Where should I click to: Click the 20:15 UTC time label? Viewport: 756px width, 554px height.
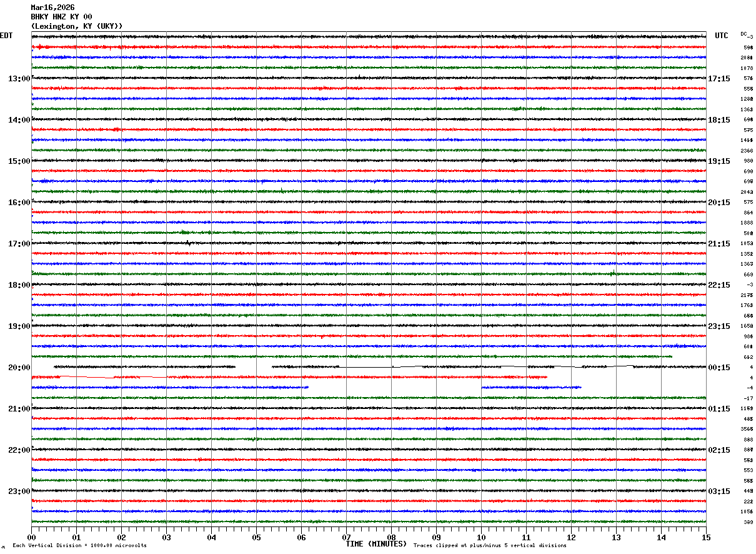719,203
